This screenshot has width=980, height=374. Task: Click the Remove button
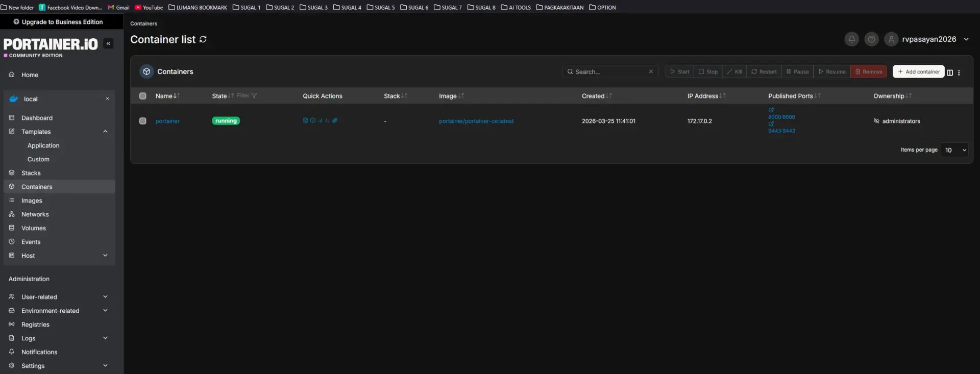point(868,71)
